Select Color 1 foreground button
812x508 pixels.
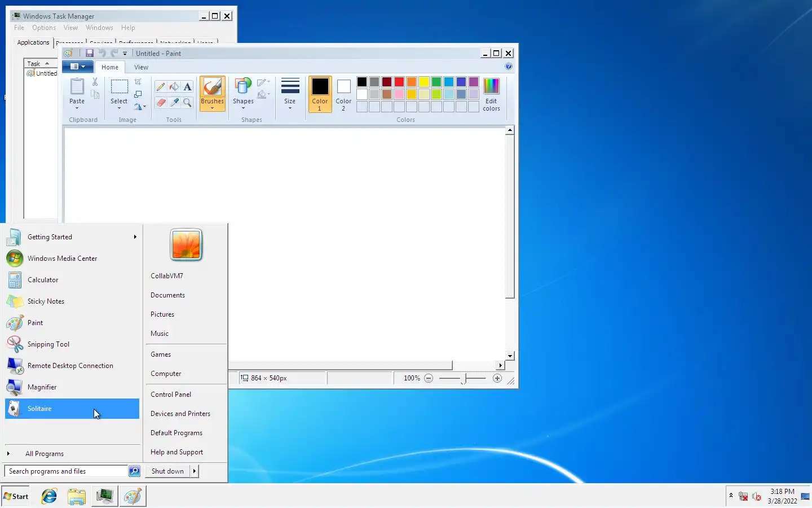click(x=320, y=94)
